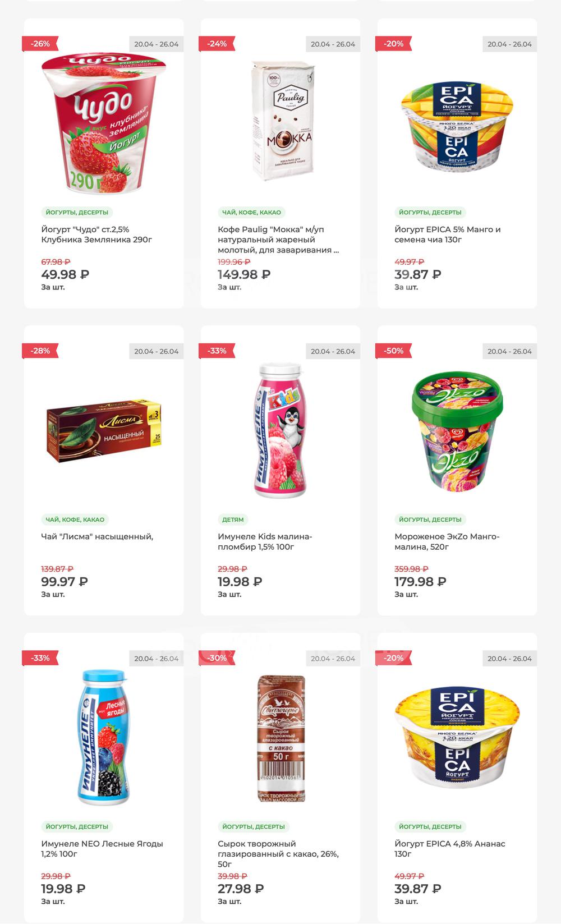The width and height of the screenshot is (561, 924).
Task: Select the Лисма tea box image
Action: coord(104,431)
